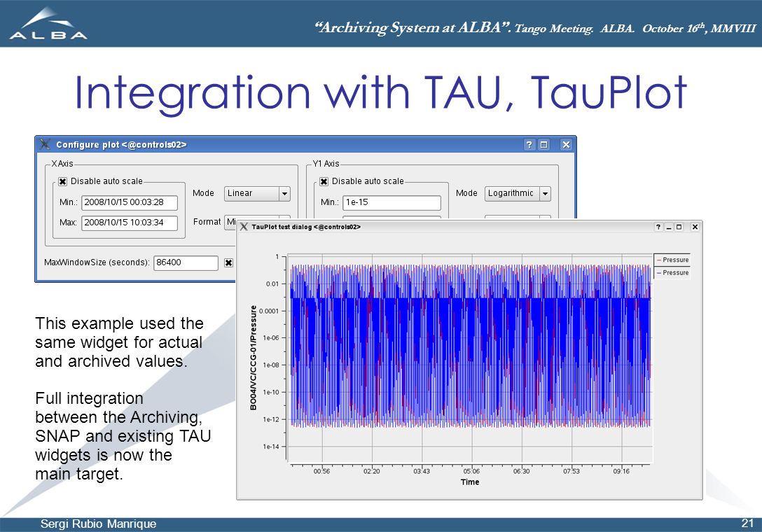Image resolution: width=762 pixels, height=532 pixels.
Task: Open help in TauPlot test dialog window
Action: click(x=658, y=226)
